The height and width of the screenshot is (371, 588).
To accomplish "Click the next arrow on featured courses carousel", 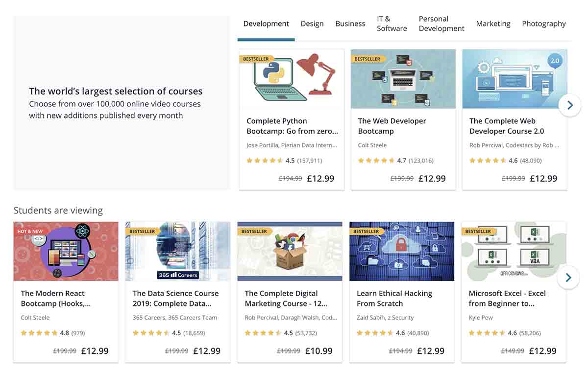I will (x=569, y=105).
